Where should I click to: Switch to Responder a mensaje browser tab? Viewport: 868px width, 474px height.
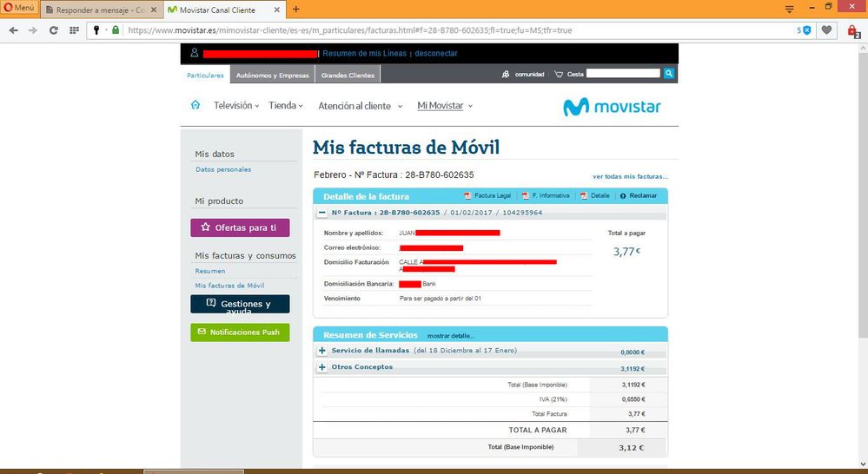coord(99,9)
